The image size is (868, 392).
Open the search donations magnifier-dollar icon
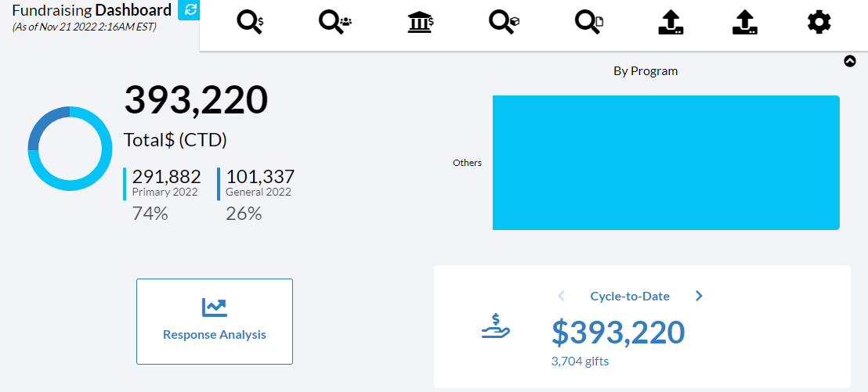pyautogui.click(x=250, y=23)
